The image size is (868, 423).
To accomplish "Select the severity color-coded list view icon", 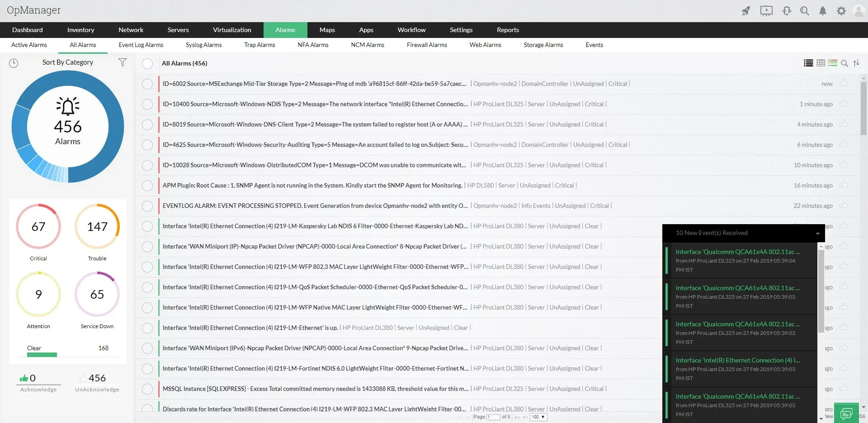I will (x=833, y=63).
